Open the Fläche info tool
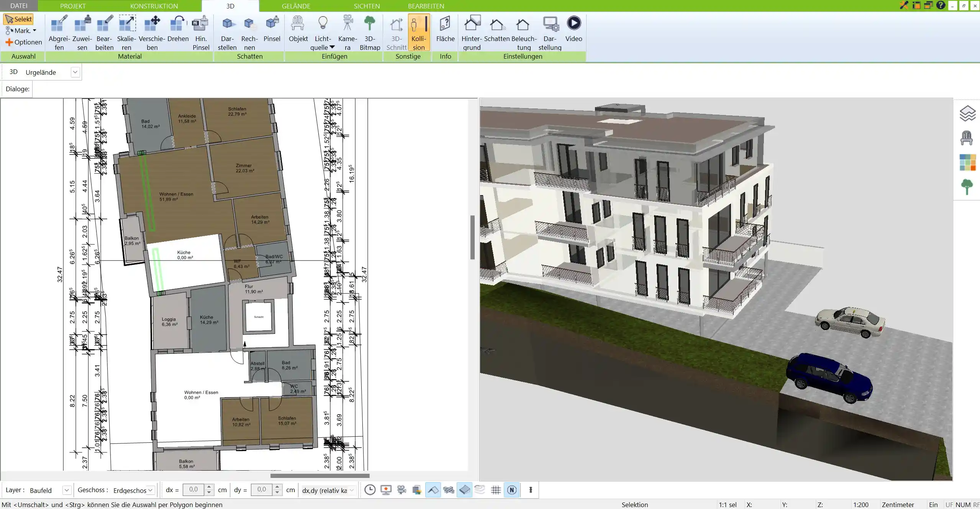980x509 pixels. point(445,29)
